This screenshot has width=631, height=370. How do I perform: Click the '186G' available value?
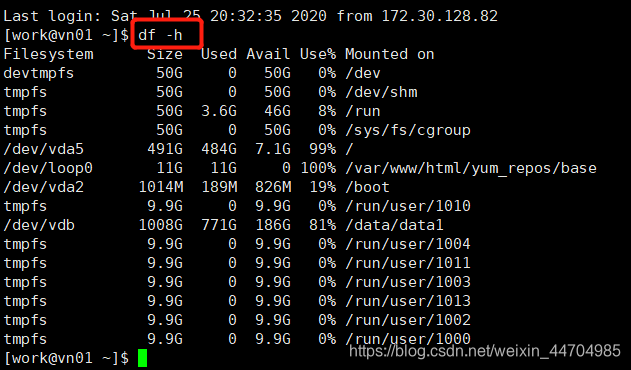tap(273, 225)
